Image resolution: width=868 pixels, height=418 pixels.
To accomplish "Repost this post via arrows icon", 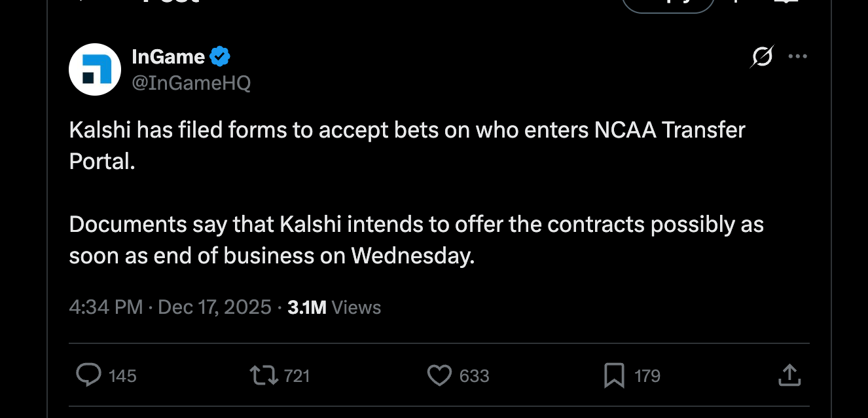I will pos(264,375).
